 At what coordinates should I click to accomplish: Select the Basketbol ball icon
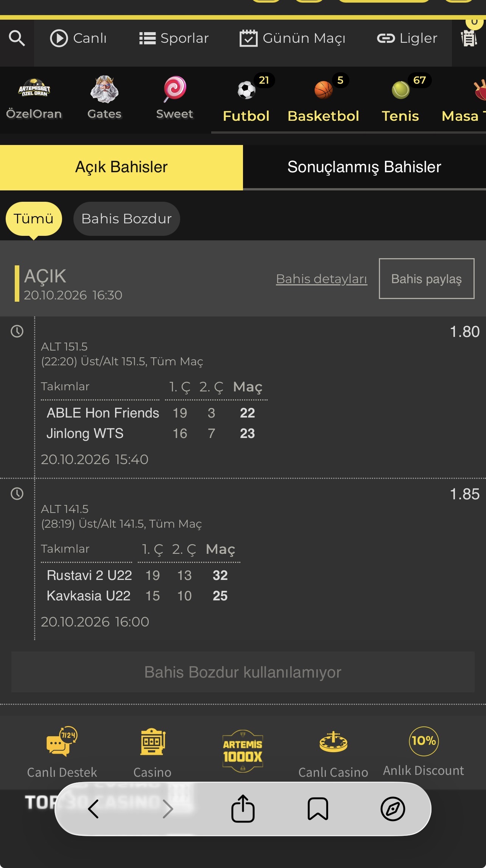(323, 90)
